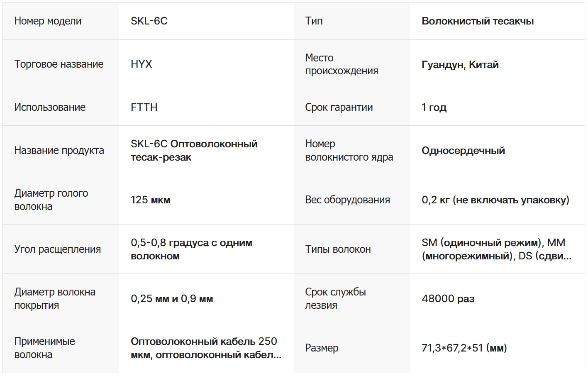This screenshot has width=588, height=376.
Task: Click the 0,5-0,8 градуса angle value
Action: pyautogui.click(x=191, y=249)
